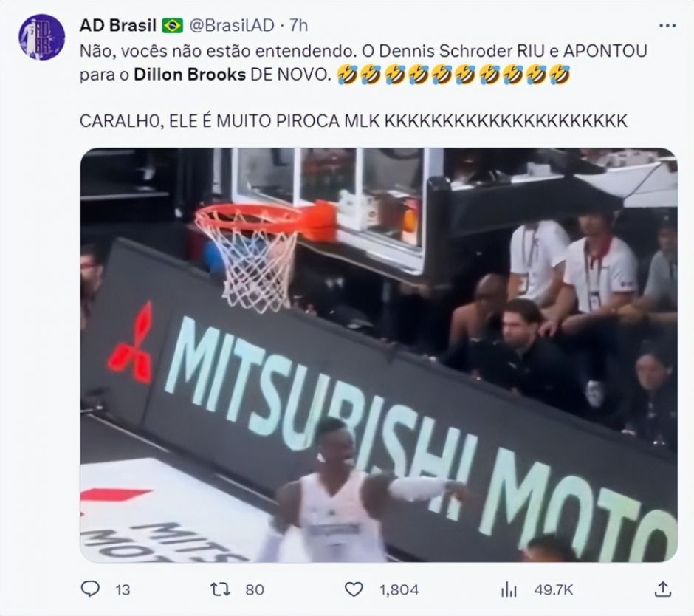Click the 49.7K views count
Image resolution: width=694 pixels, height=616 pixels.
click(x=553, y=590)
